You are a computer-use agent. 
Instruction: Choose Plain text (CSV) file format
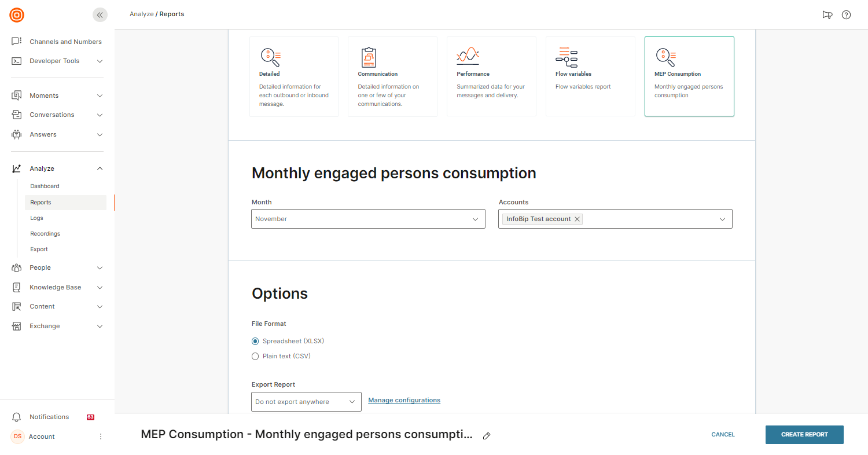[x=255, y=357]
